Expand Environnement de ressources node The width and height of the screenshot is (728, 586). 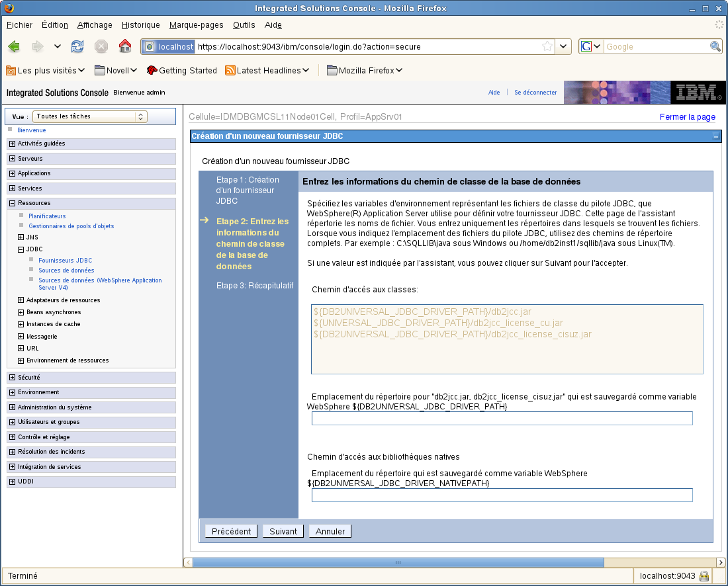21,360
